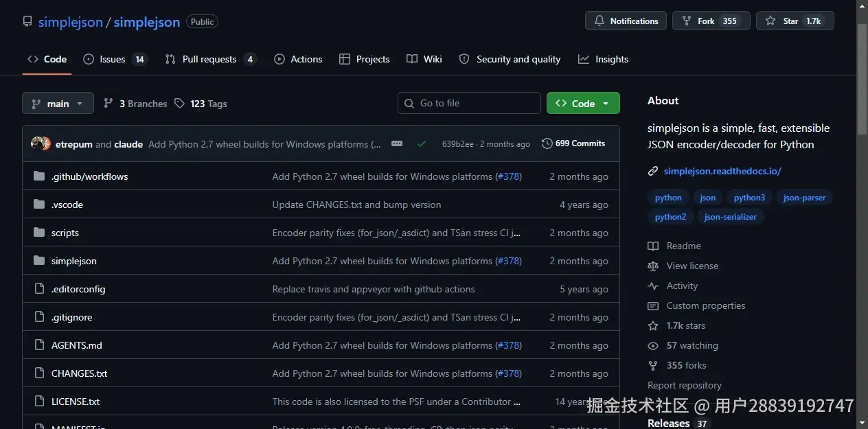Open 'Update CHANGES.txt and bump version' commit
Image resolution: width=868 pixels, height=429 pixels.
(356, 205)
